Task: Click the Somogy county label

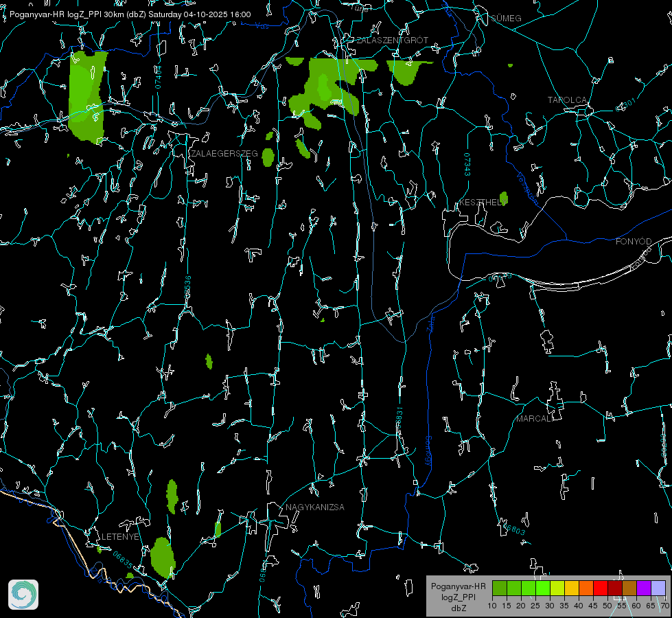Action: 428,450
